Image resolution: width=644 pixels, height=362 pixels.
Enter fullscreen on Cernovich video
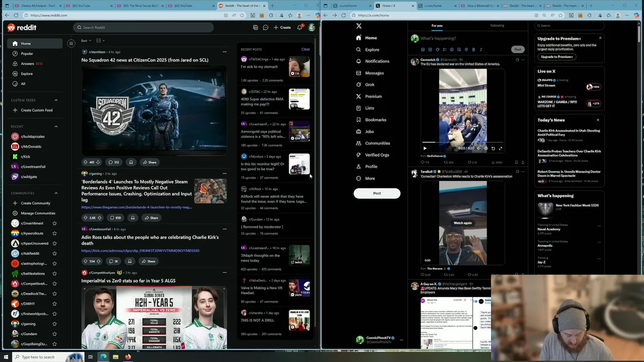coord(500,148)
